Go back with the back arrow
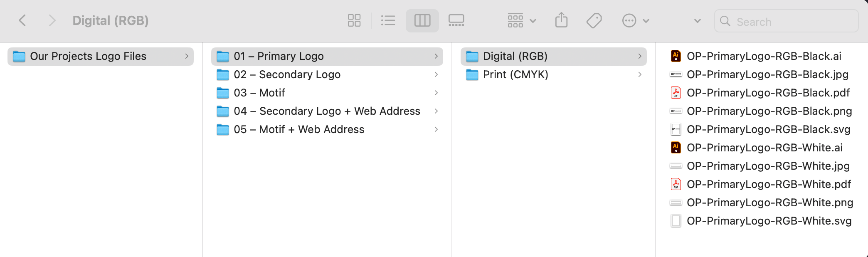The width and height of the screenshot is (868, 257). click(x=23, y=20)
